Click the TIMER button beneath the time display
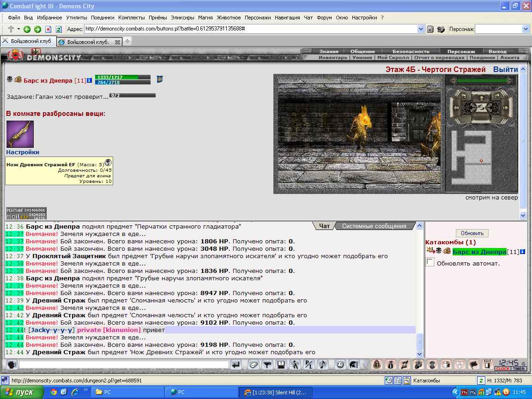The height and width of the screenshot is (399, 532). tap(519, 369)
